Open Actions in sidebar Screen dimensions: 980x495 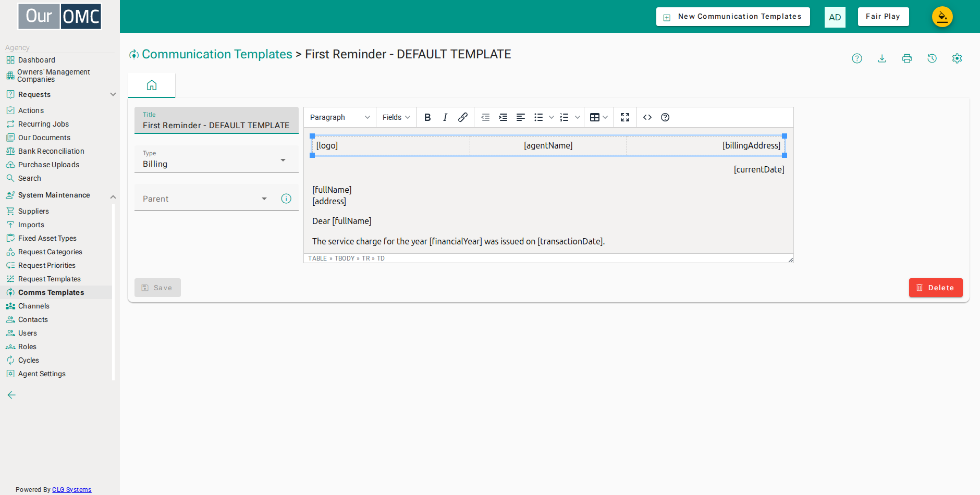[x=31, y=110]
